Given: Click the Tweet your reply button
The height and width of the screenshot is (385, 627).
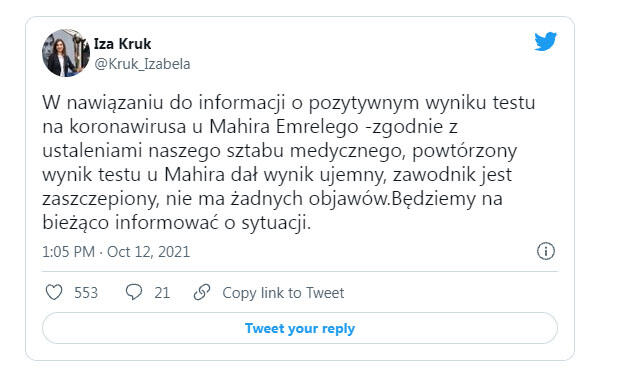Looking at the screenshot, I should click(300, 328).
